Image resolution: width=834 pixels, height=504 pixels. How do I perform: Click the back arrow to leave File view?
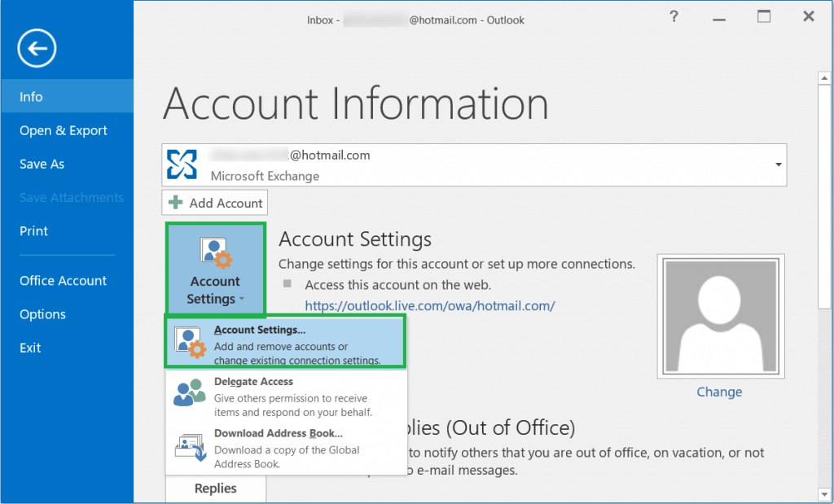[36, 48]
